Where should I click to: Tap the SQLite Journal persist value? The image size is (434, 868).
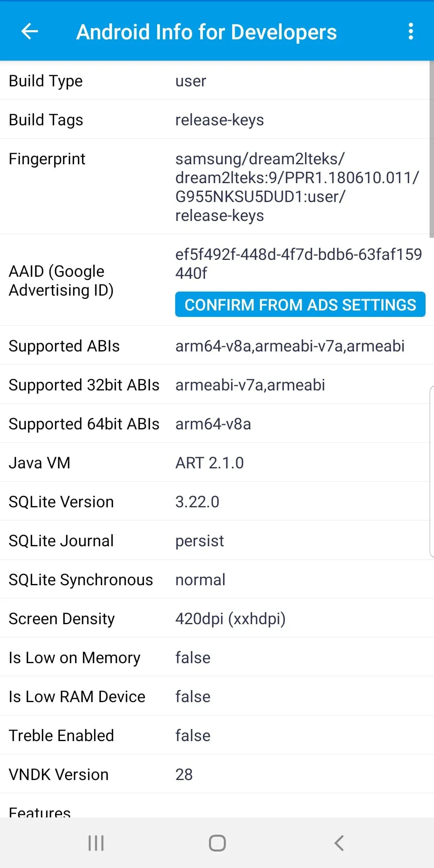click(199, 540)
